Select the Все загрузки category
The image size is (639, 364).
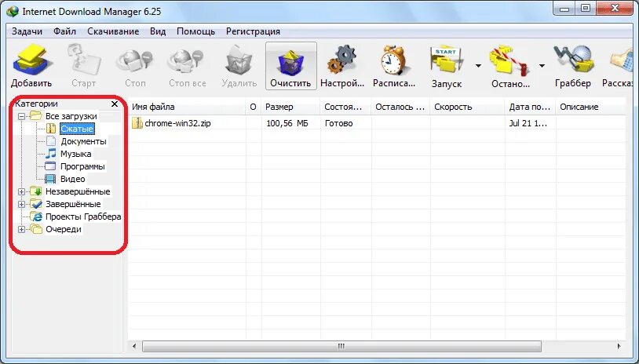pos(71,116)
